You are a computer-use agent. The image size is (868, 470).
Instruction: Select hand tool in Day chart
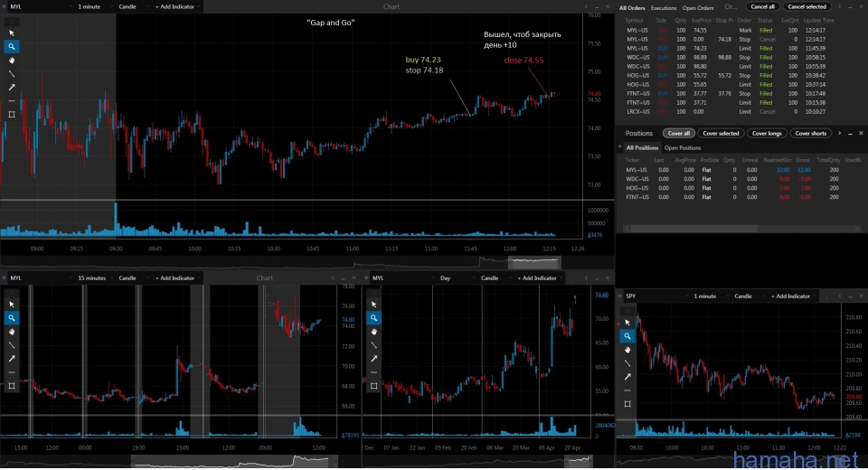point(373,332)
